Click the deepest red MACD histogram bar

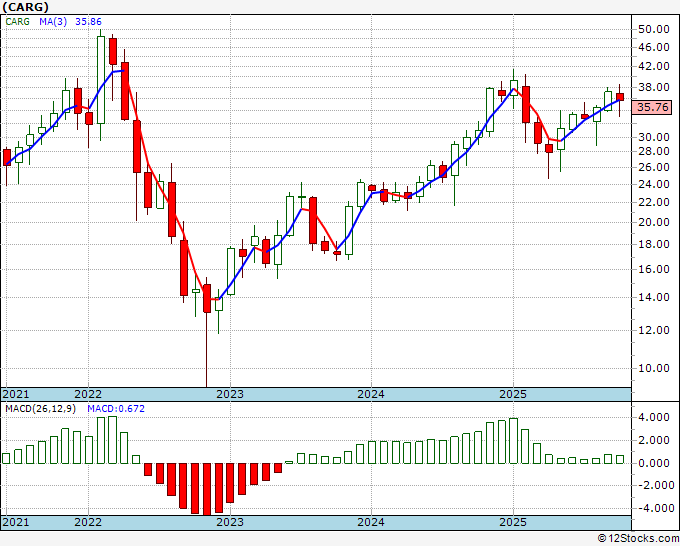pyautogui.click(x=207, y=489)
